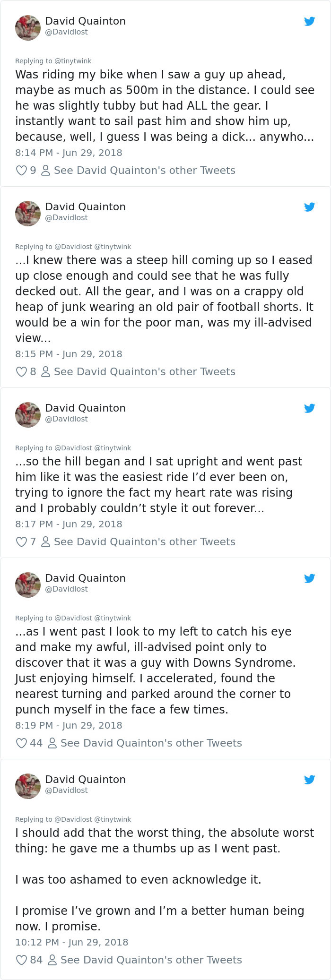
Task: Open the Replying to @tinytwink link
Action: pyautogui.click(x=73, y=60)
